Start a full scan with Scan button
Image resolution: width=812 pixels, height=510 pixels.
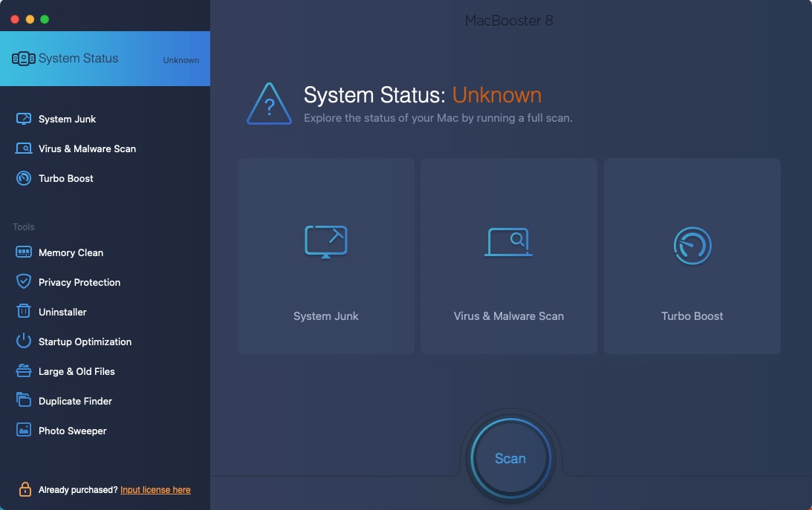(510, 458)
